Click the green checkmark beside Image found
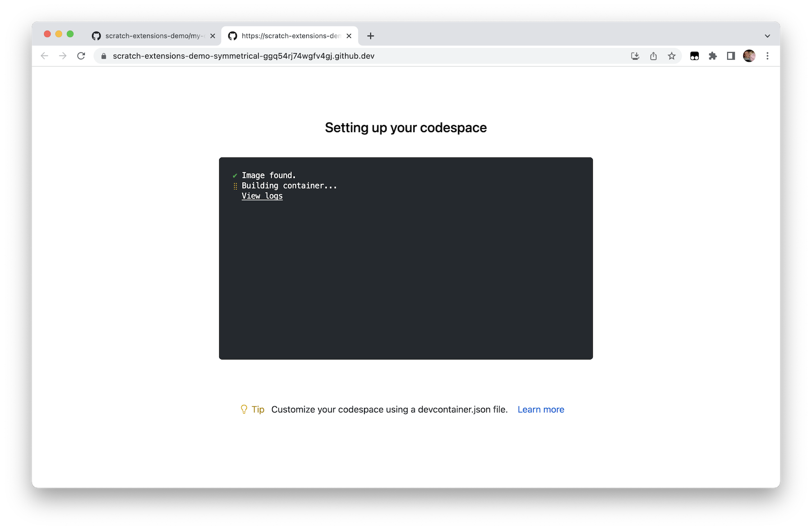The image size is (812, 530). pos(235,175)
